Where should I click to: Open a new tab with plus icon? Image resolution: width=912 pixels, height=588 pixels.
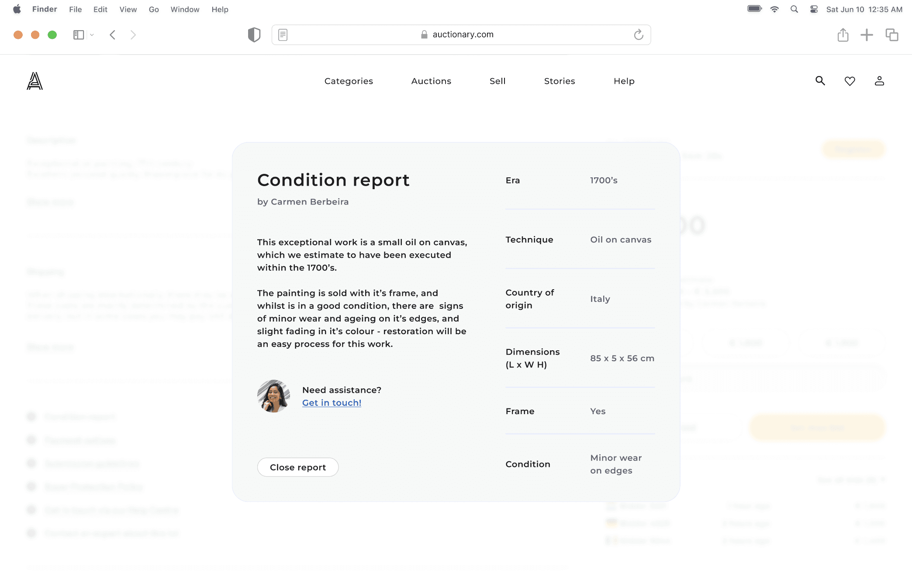coord(867,35)
